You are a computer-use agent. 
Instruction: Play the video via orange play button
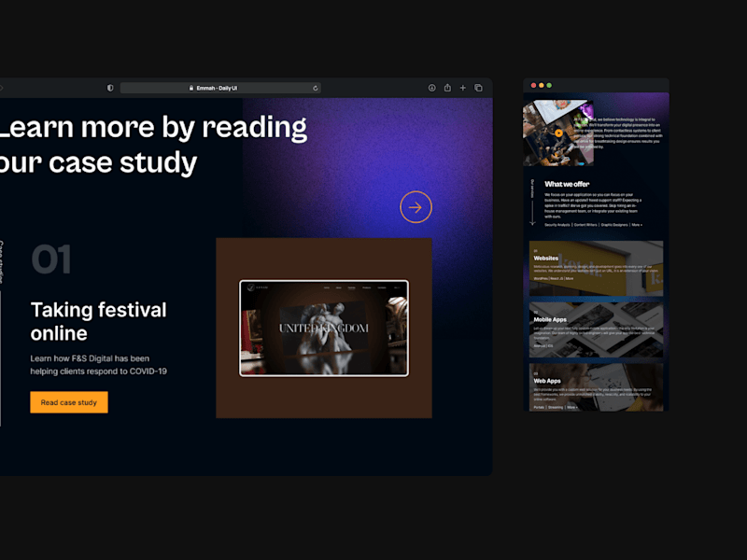coord(558,133)
